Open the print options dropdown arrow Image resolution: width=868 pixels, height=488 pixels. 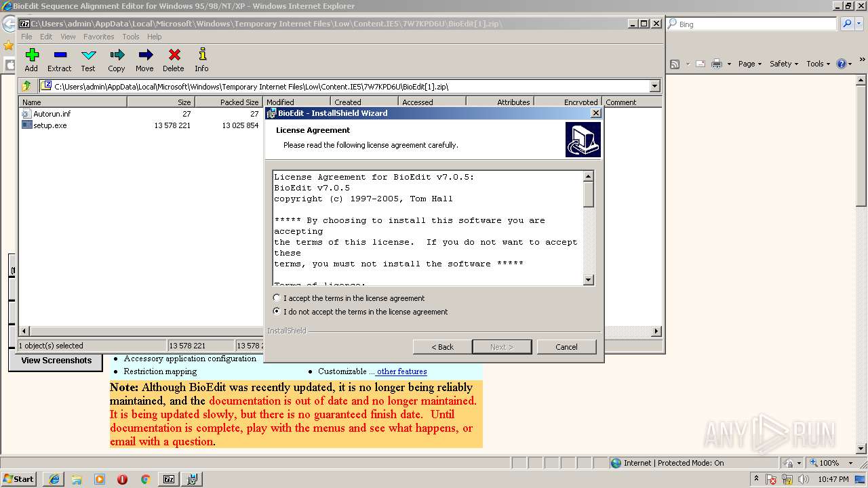click(x=729, y=64)
